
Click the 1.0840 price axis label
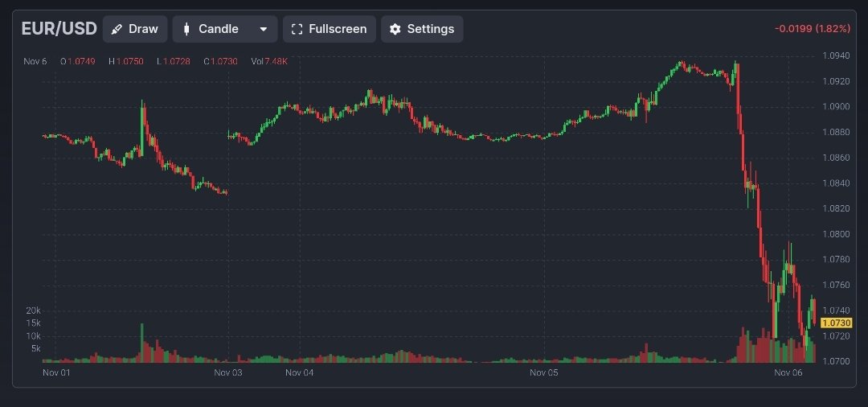pyautogui.click(x=836, y=183)
